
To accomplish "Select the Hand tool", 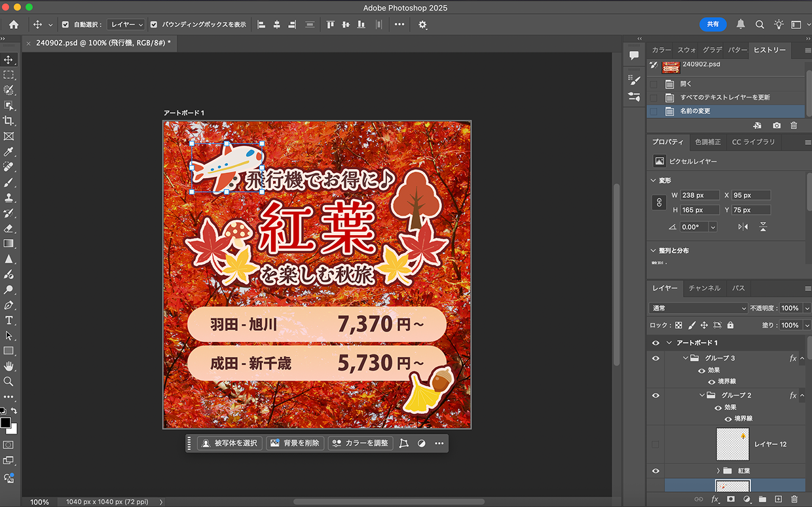I will point(9,366).
